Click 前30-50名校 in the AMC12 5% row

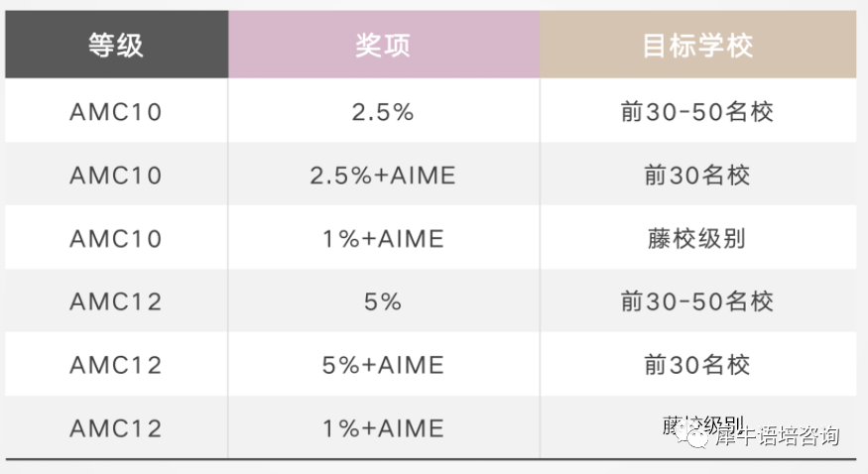(697, 302)
